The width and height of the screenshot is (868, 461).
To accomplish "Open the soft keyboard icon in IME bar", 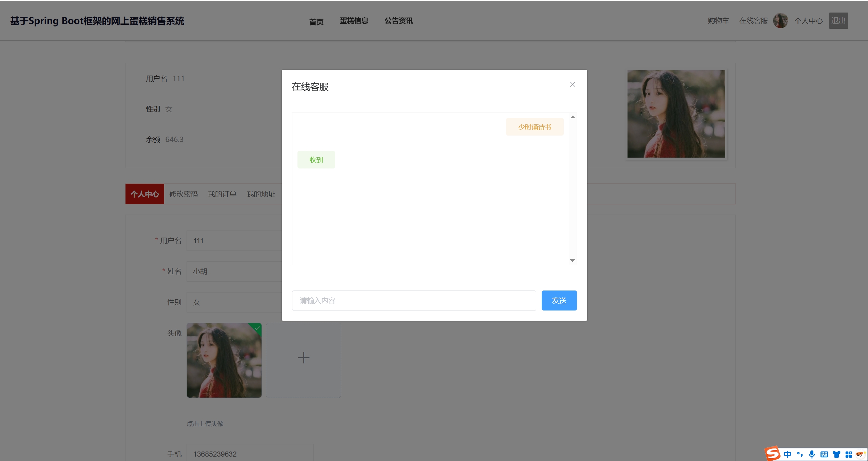I will click(824, 454).
